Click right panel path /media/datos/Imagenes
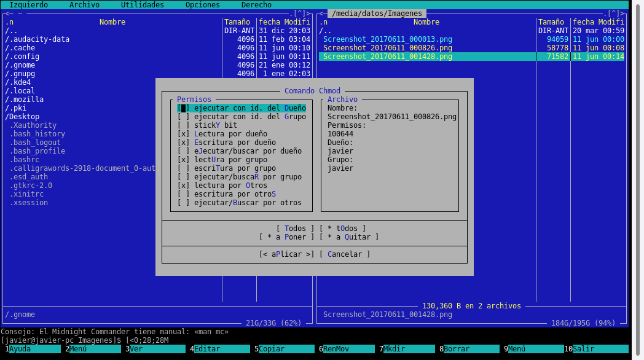 tap(377, 14)
